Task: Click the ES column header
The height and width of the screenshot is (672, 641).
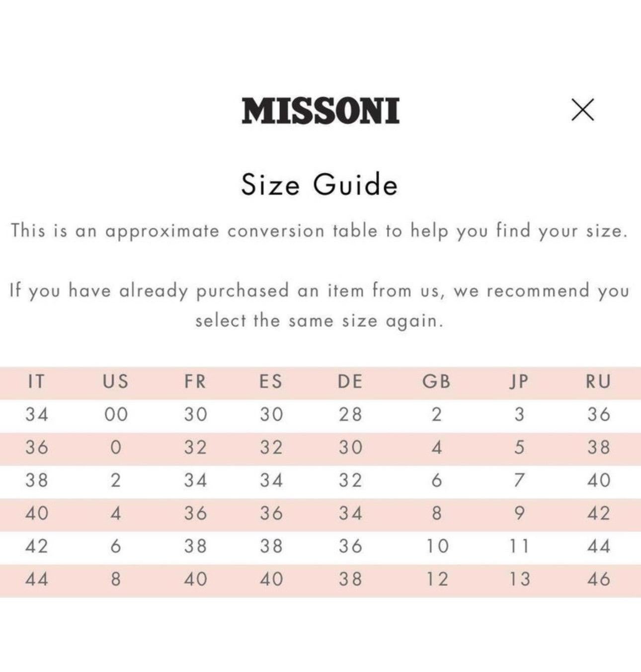Action: (x=271, y=381)
